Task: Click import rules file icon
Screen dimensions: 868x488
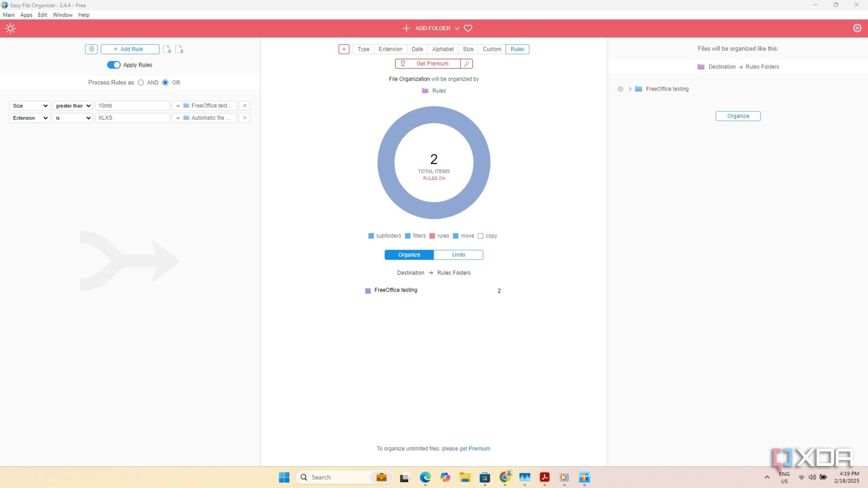Action: (167, 49)
